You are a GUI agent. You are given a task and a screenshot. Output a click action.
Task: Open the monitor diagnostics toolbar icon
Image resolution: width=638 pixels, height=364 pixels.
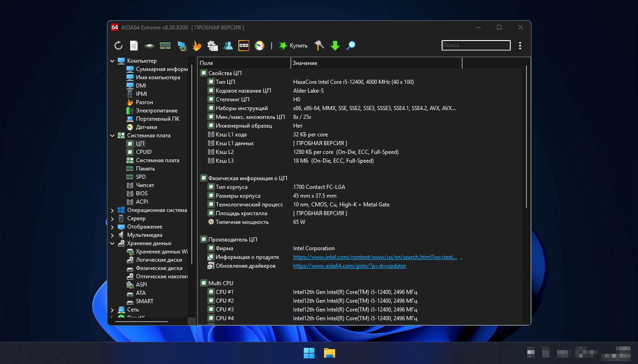181,46
